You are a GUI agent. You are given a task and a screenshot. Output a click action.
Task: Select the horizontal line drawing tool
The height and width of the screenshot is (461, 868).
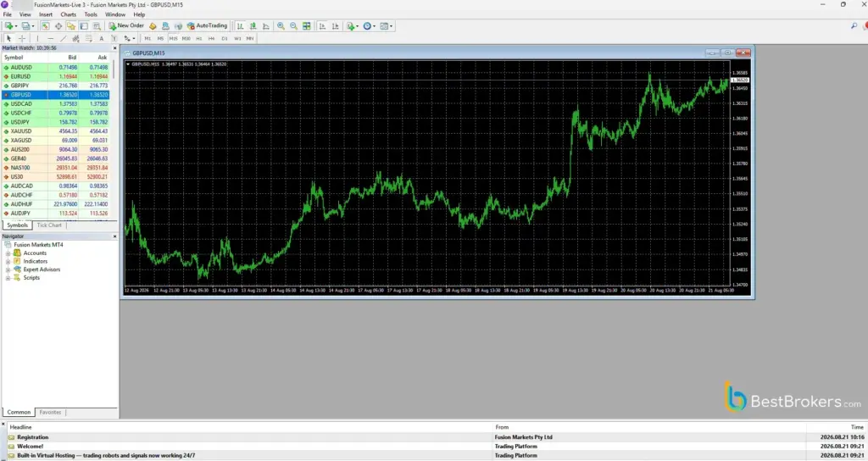pos(50,38)
